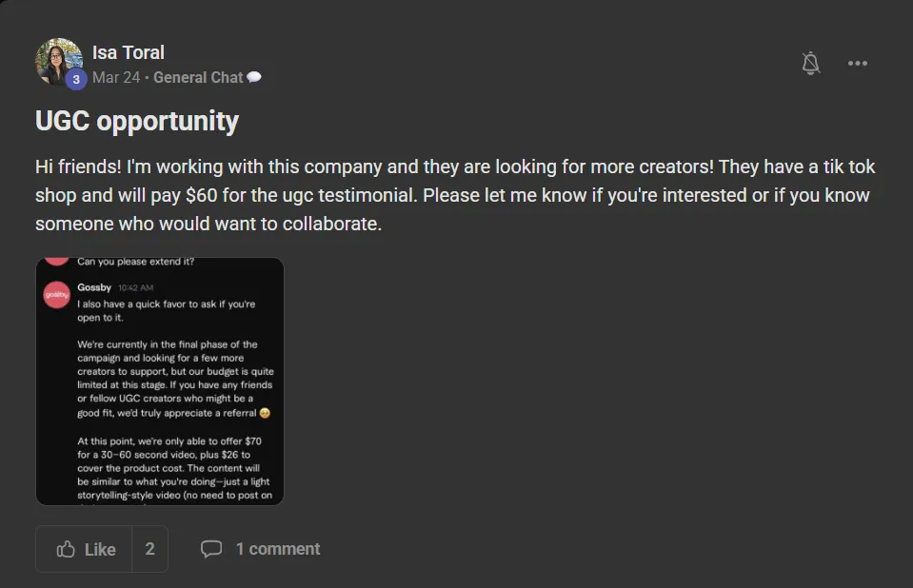Toggle post notifications with the bell icon

point(810,63)
